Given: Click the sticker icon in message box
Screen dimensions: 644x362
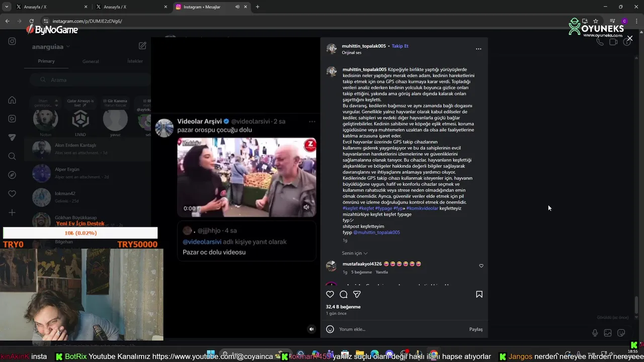Looking at the screenshot, I should [621, 333].
